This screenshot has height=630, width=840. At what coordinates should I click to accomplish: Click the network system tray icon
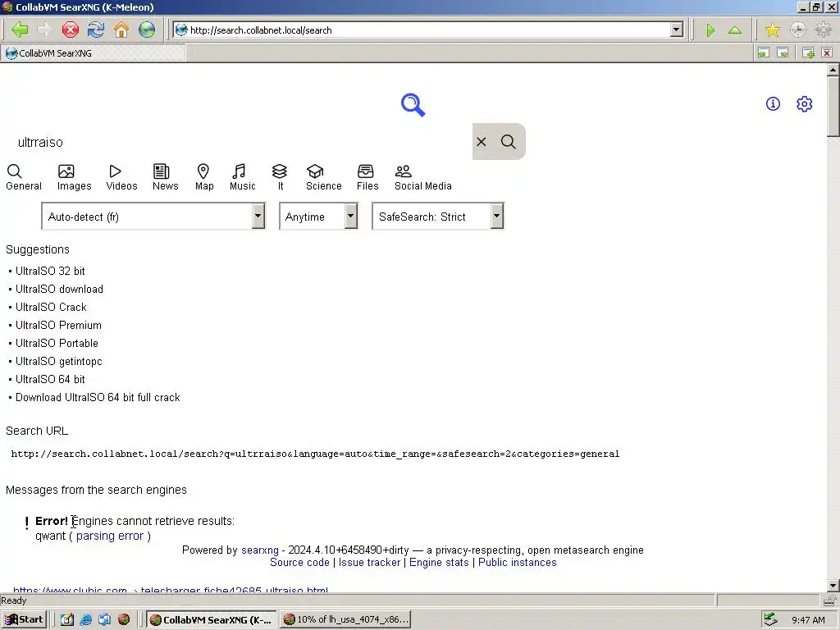tap(770, 619)
